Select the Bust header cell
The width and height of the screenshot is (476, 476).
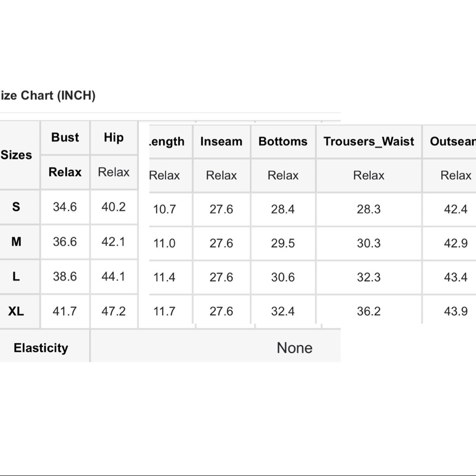click(x=65, y=137)
